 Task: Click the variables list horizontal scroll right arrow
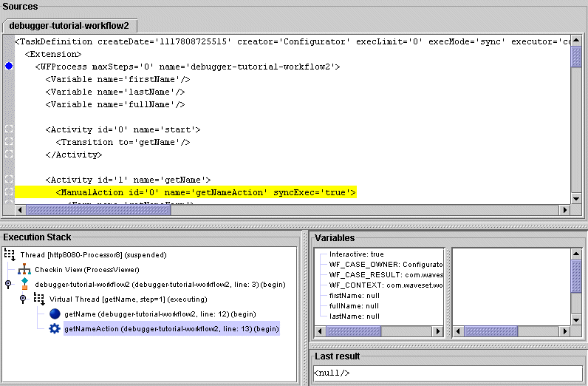pos(437,331)
